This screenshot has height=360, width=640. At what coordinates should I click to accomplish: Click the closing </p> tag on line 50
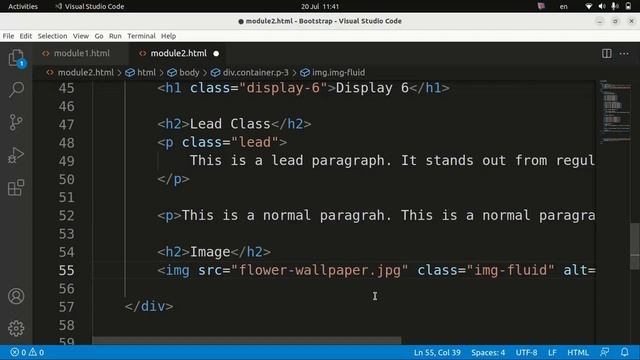coord(173,179)
